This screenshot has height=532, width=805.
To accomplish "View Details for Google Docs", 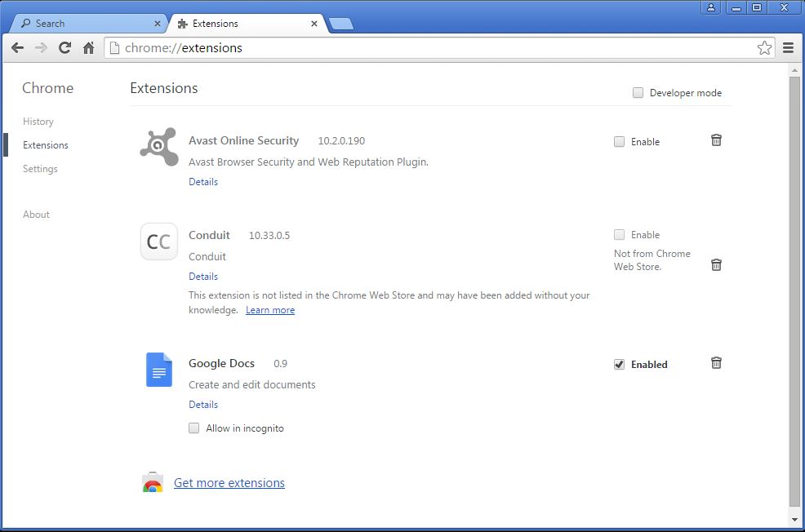I will tap(203, 404).
